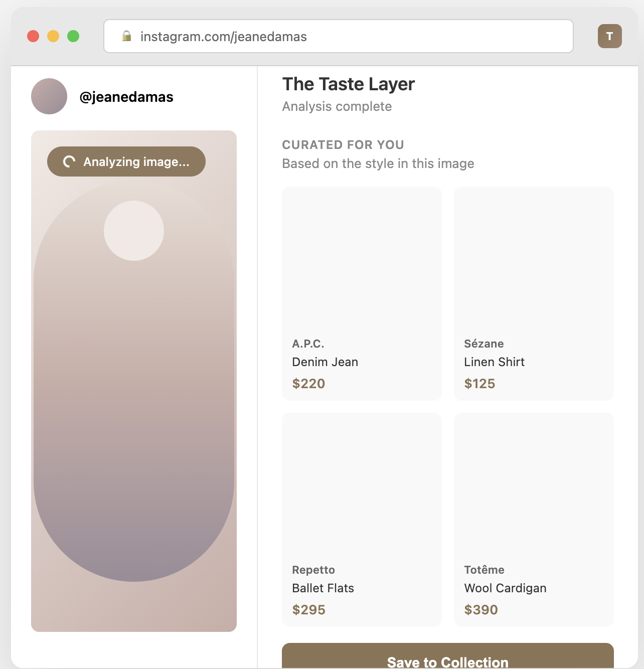This screenshot has height=669, width=644.
Task: Click the red close window button
Action: click(x=33, y=36)
